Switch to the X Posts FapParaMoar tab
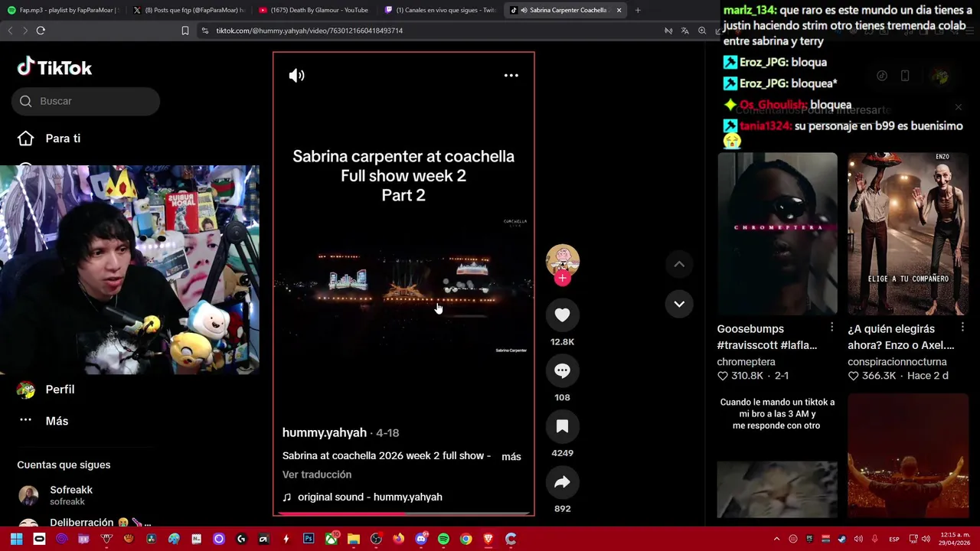This screenshot has width=980, height=551. (x=188, y=10)
